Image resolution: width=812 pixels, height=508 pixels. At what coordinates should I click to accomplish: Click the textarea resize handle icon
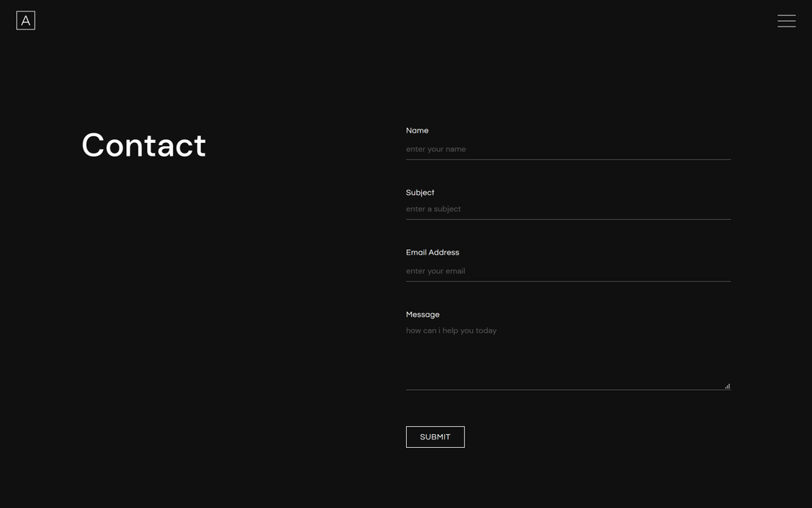coord(727,385)
